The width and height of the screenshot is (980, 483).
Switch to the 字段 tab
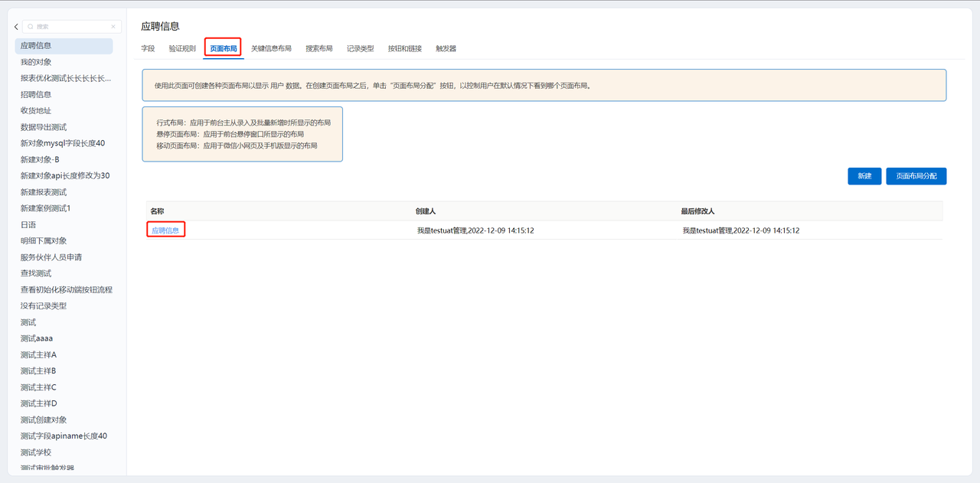148,48
